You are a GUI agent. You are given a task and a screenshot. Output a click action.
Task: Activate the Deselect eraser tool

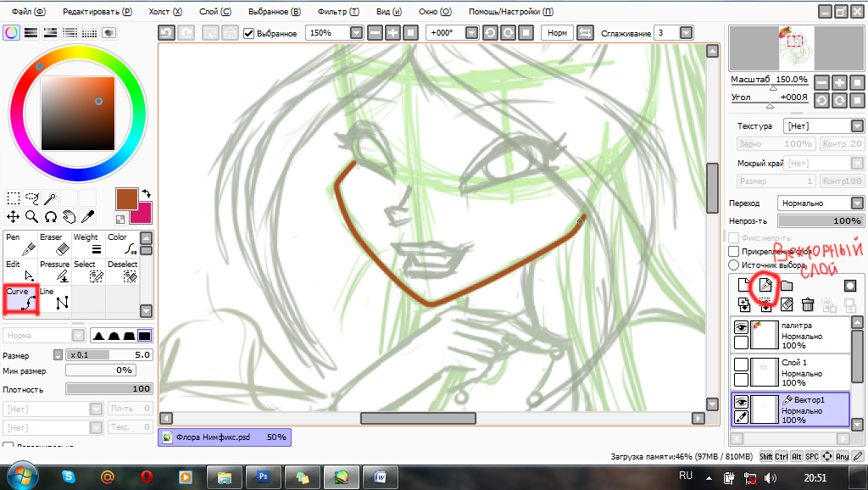(122, 271)
